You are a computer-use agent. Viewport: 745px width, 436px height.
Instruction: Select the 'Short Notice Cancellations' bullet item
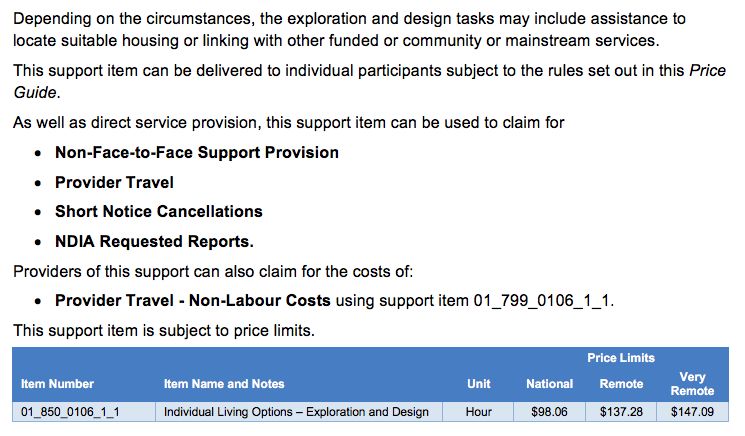[x=159, y=211]
